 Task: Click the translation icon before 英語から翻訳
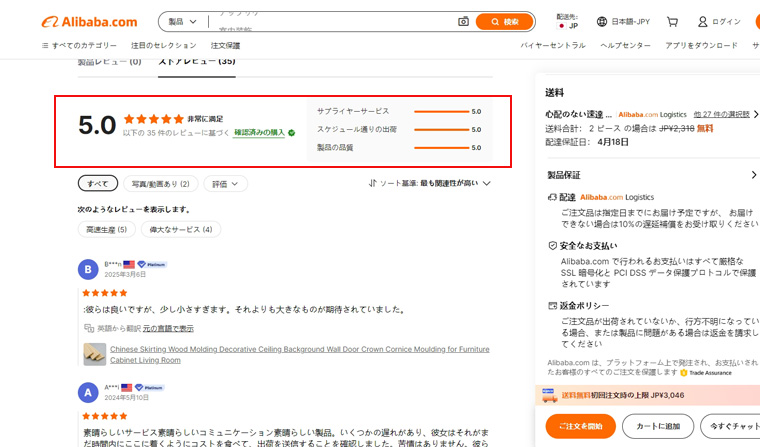point(89,328)
